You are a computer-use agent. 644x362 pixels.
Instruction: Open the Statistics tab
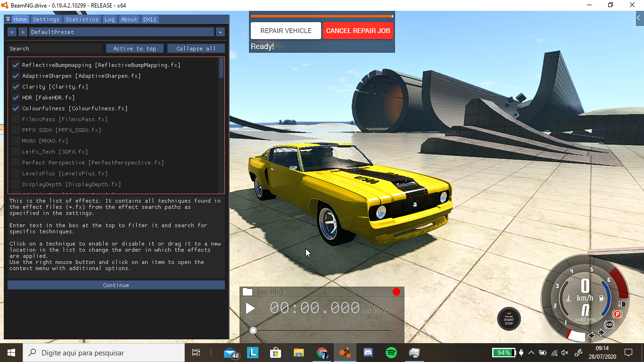(82, 19)
